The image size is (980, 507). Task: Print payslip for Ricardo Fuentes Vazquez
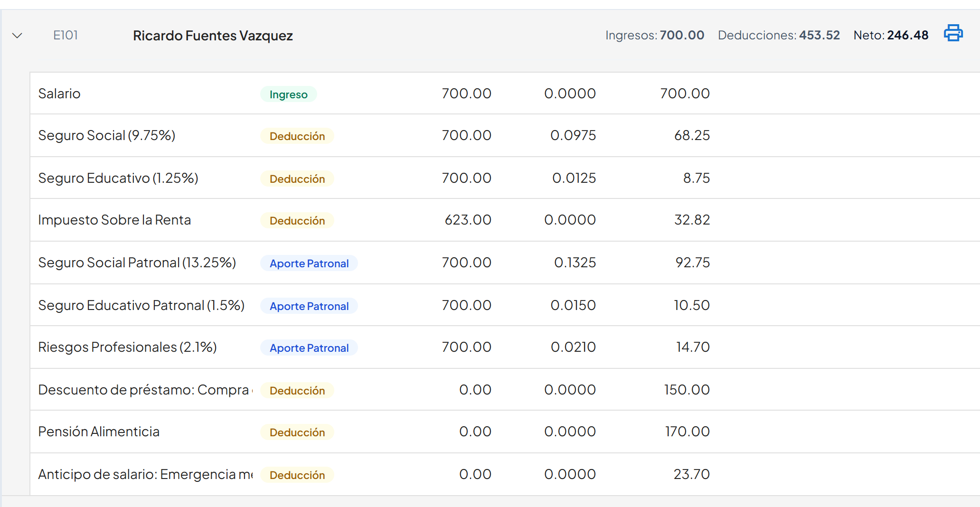953,34
